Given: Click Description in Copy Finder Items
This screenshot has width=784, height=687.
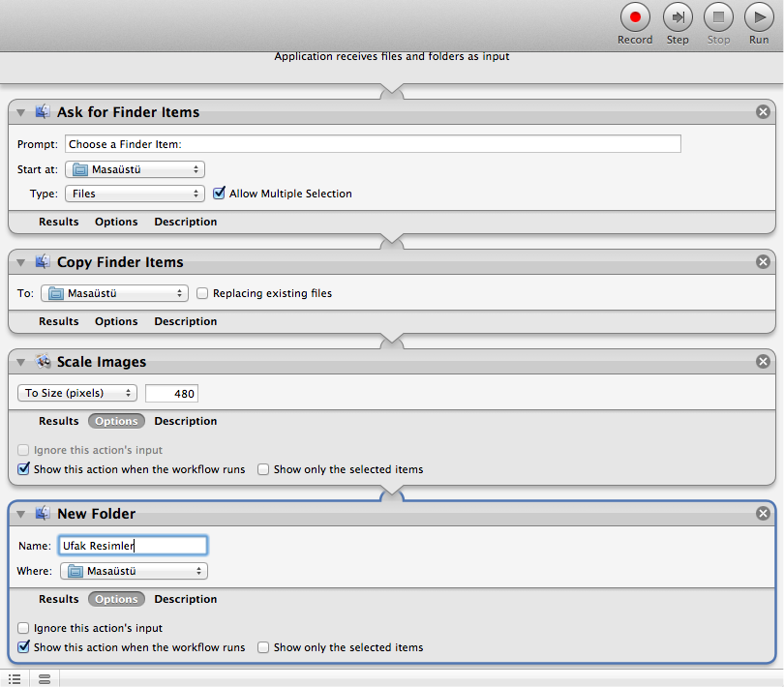Looking at the screenshot, I should coord(185,321).
